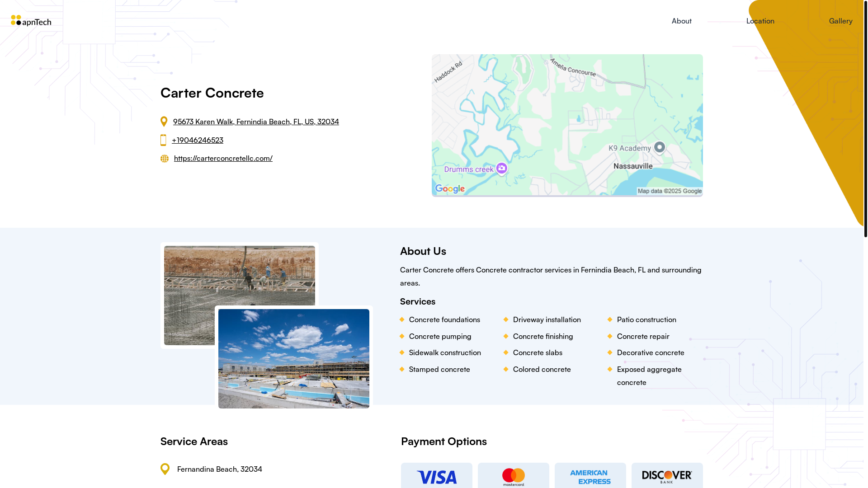Click the Patio construction service item

click(646, 319)
